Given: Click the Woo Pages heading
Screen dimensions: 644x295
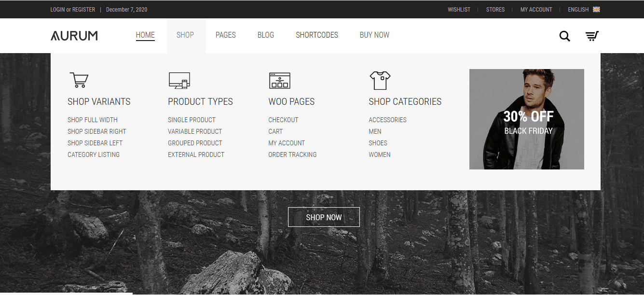Looking at the screenshot, I should click(291, 102).
